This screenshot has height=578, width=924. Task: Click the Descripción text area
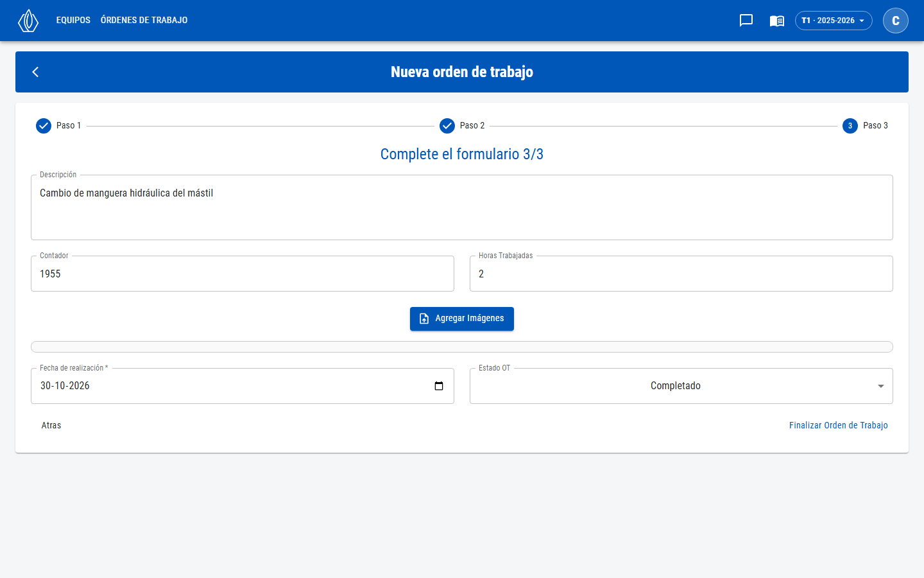(462, 207)
